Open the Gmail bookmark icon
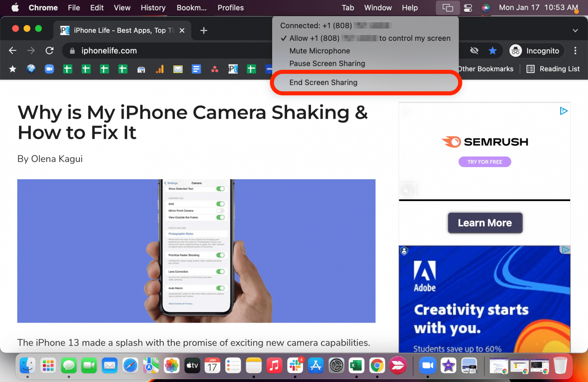Viewport: 588px width, 382px height. [x=178, y=69]
